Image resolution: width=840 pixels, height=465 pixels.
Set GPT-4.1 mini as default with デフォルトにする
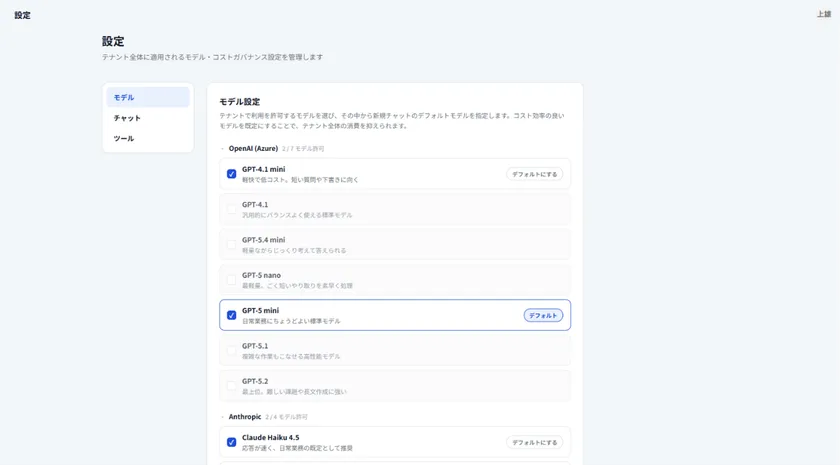(x=534, y=174)
